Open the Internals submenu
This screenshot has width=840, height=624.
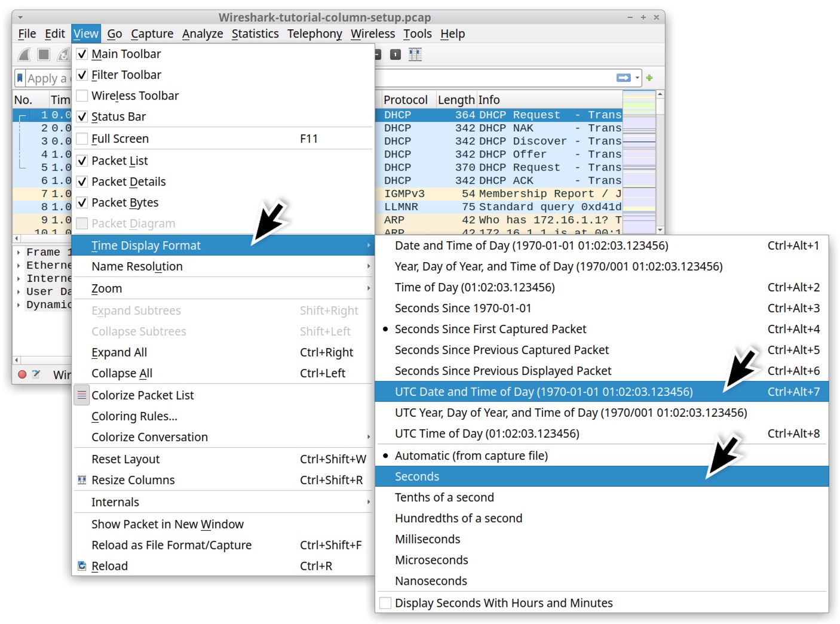223,502
